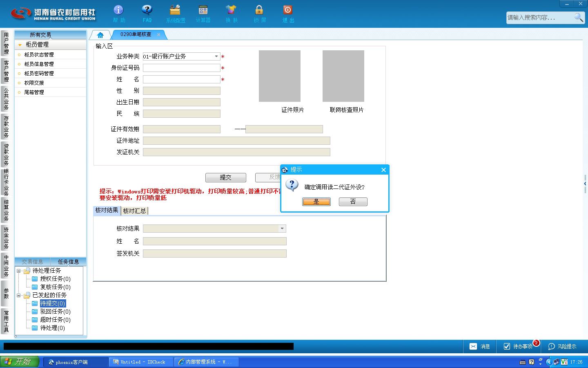Viewport: 588px width, 368px height.
Task: Click the 联网核查照片 photo placeholder
Action: [343, 76]
